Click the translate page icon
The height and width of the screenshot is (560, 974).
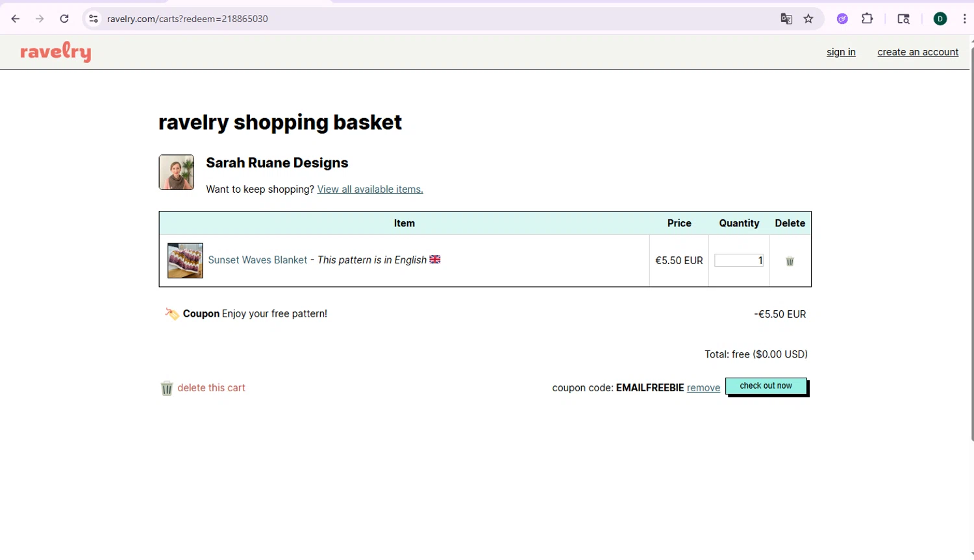click(x=786, y=19)
